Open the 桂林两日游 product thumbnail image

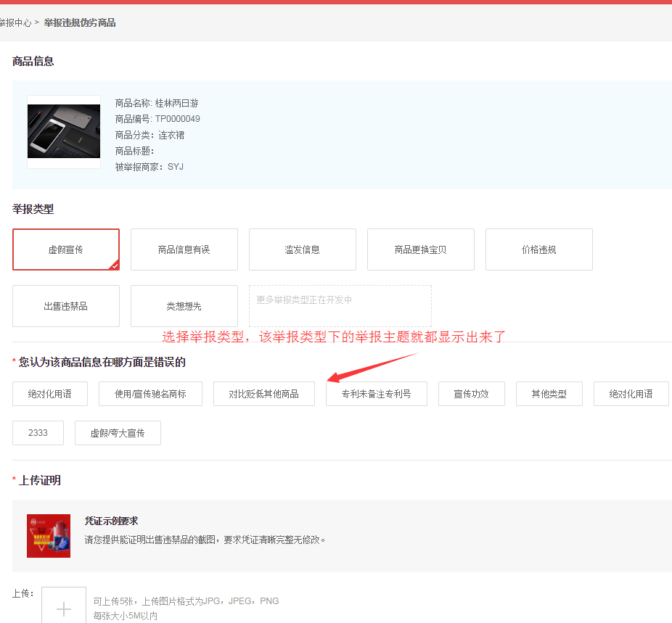(x=64, y=131)
